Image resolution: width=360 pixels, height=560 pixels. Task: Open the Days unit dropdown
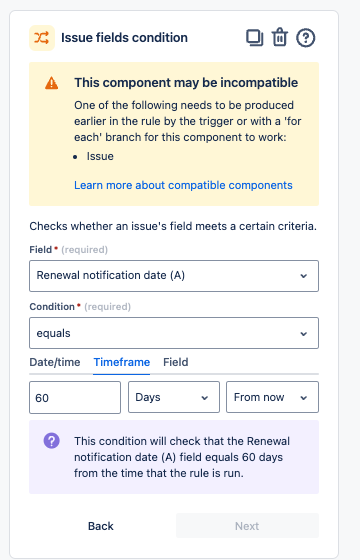pyautogui.click(x=174, y=397)
